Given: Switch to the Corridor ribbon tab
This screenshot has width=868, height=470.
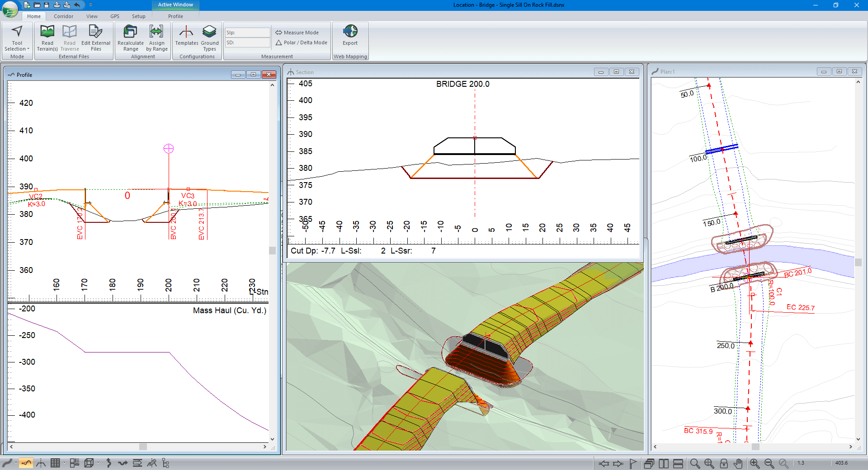Looking at the screenshot, I should [x=63, y=16].
